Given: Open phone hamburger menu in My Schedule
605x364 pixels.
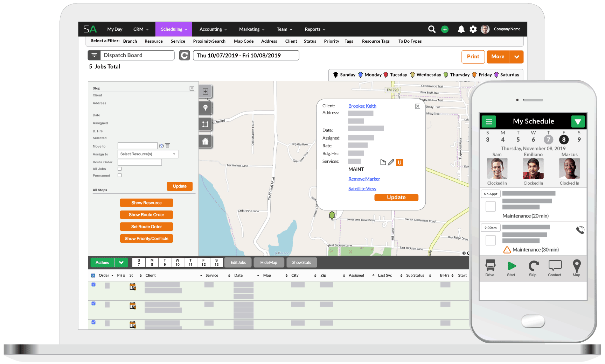Looking at the screenshot, I should click(489, 122).
